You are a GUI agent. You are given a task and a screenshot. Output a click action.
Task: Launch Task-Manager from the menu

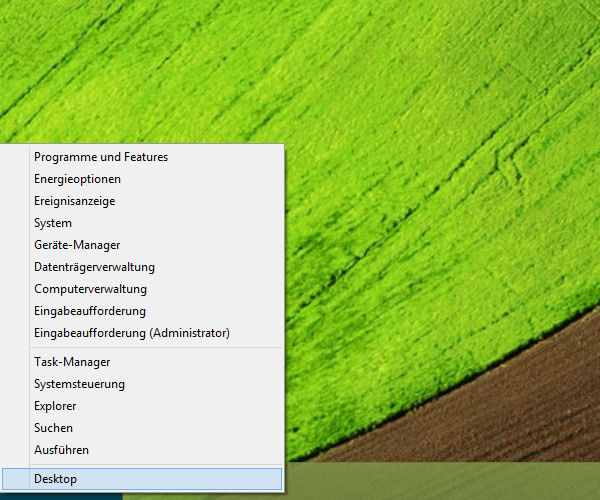(72, 362)
